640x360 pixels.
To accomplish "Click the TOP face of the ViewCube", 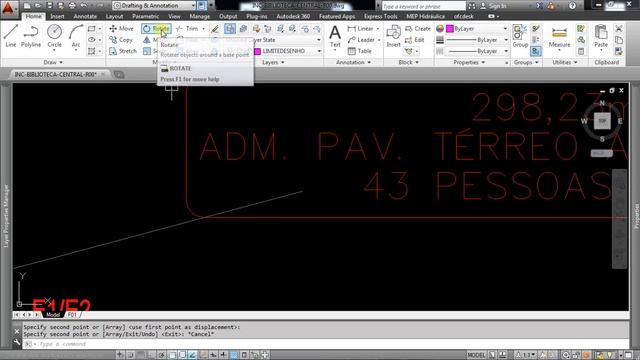I will point(602,121).
